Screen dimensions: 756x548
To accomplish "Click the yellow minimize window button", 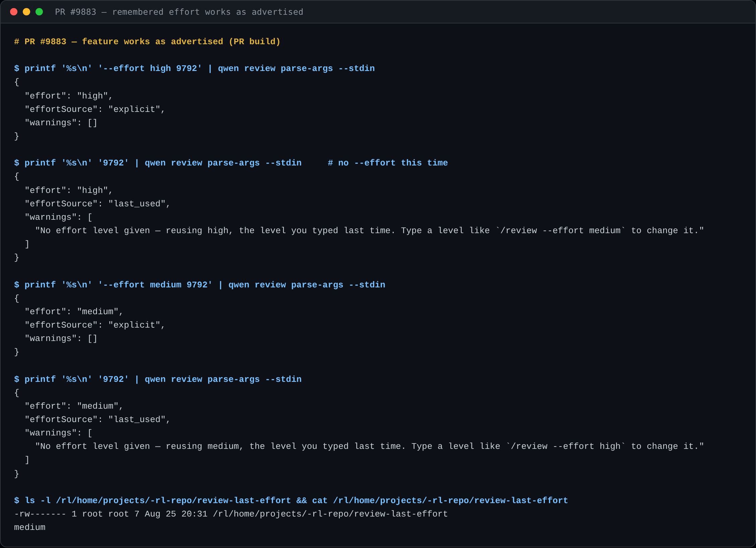I will point(26,12).
